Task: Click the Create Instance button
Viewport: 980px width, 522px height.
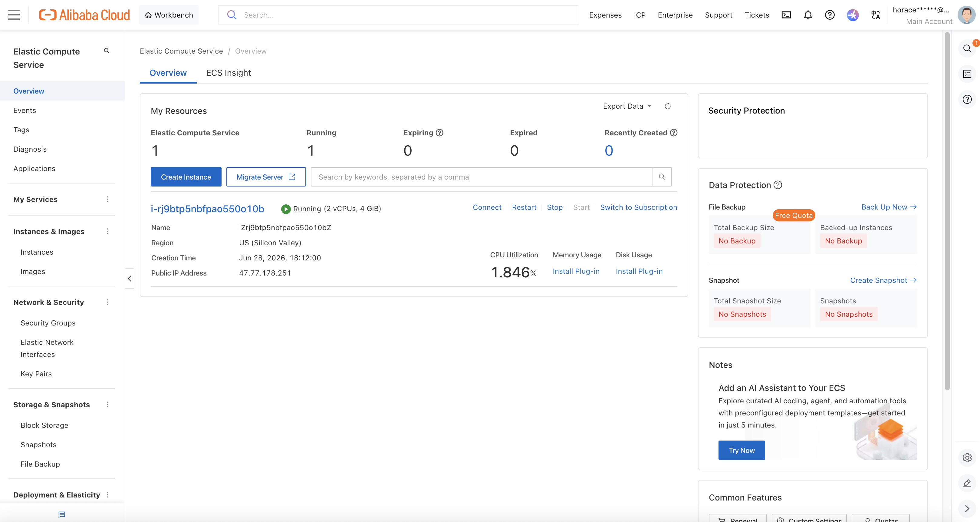Action: [x=186, y=177]
